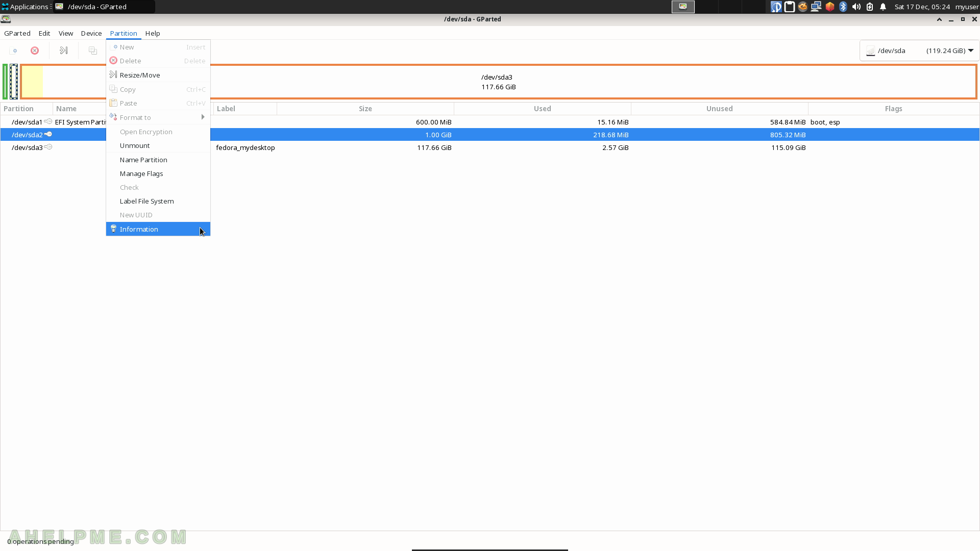Image resolution: width=980 pixels, height=551 pixels.
Task: Click the Sat 17 Dec clock
Action: 922,7
